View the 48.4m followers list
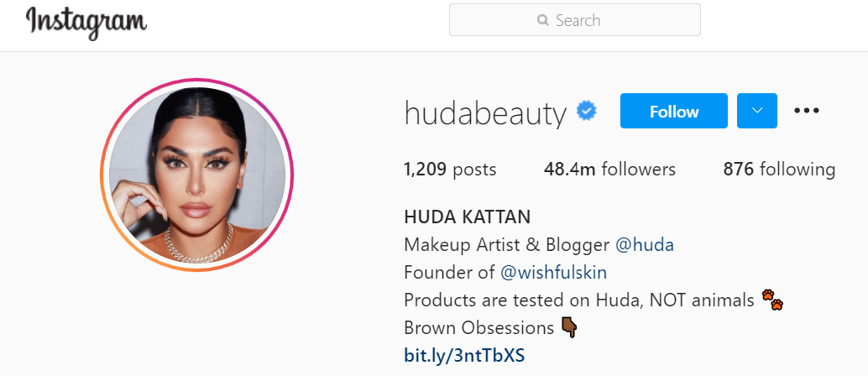This screenshot has width=868, height=376. 609,169
